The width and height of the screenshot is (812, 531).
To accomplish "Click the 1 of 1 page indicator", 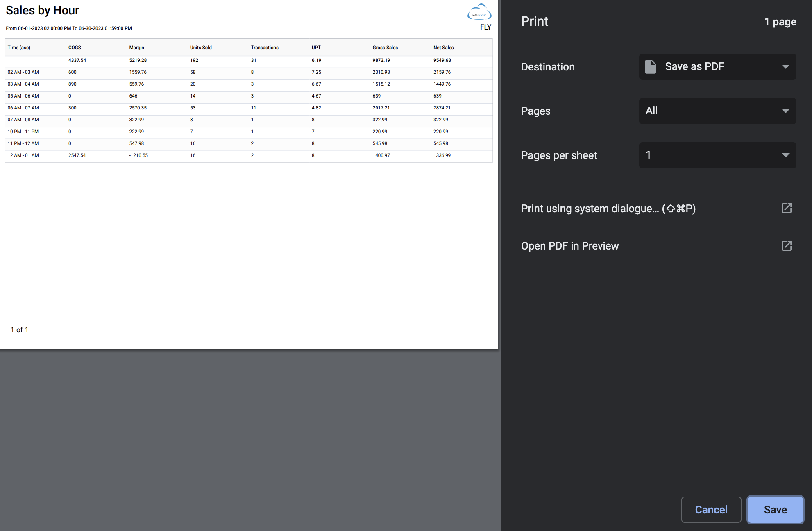I will (19, 329).
